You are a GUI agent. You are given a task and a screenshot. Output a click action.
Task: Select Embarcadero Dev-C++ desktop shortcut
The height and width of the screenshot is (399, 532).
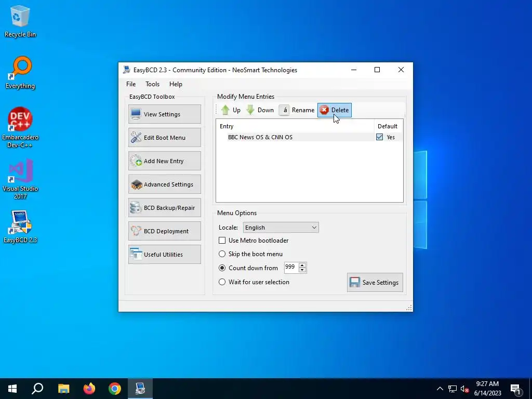pos(20,128)
